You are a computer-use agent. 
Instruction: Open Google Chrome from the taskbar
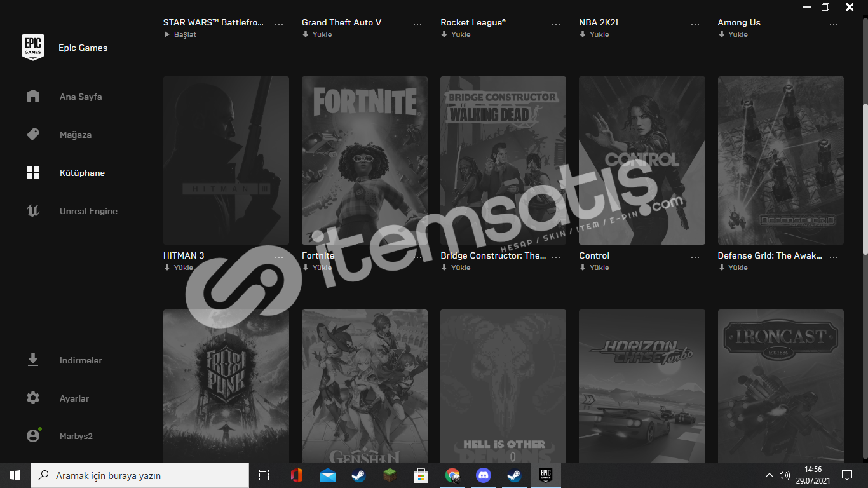click(x=452, y=475)
